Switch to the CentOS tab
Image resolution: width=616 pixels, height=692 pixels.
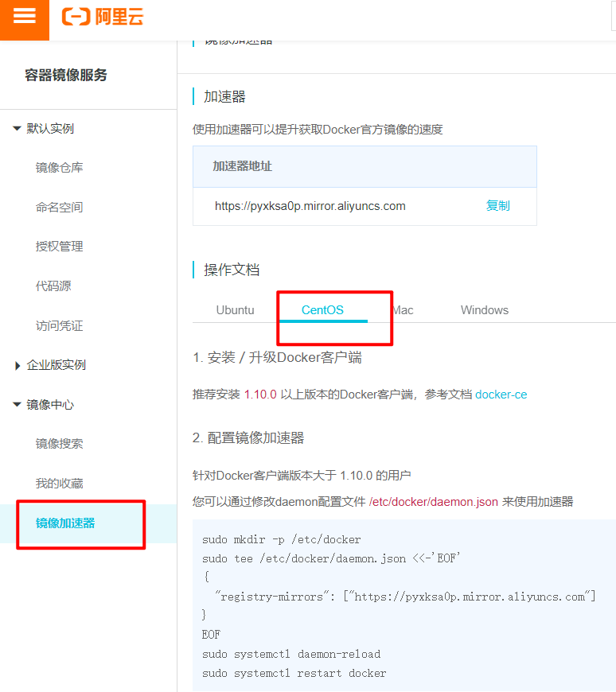tap(322, 310)
